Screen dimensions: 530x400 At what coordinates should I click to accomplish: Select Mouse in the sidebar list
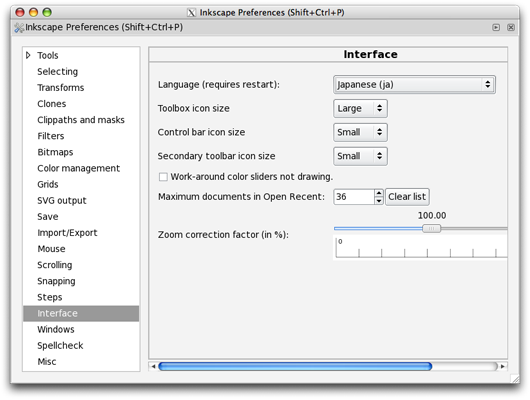click(51, 249)
